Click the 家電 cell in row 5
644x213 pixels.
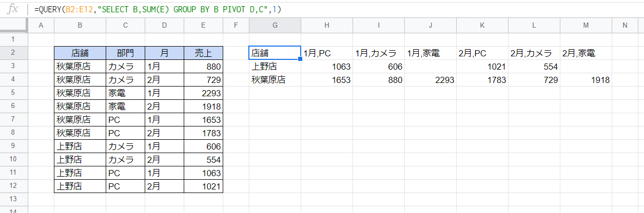pyautogui.click(x=126, y=93)
